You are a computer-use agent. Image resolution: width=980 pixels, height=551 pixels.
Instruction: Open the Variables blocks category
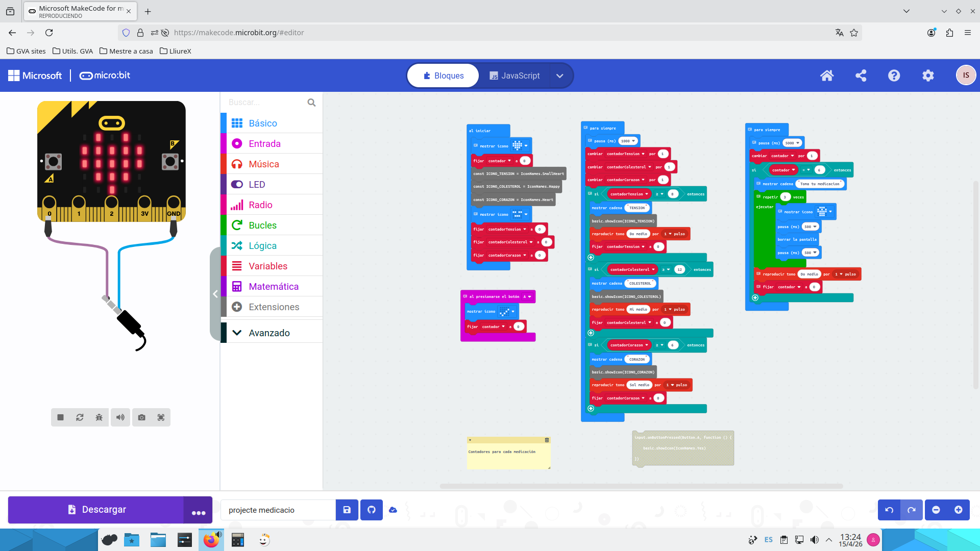(x=267, y=266)
